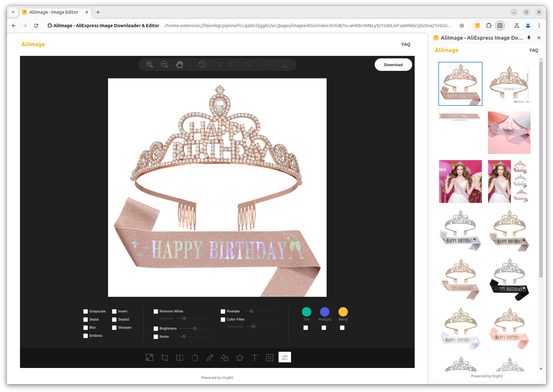Open the Chrome three-dot menu

point(539,26)
